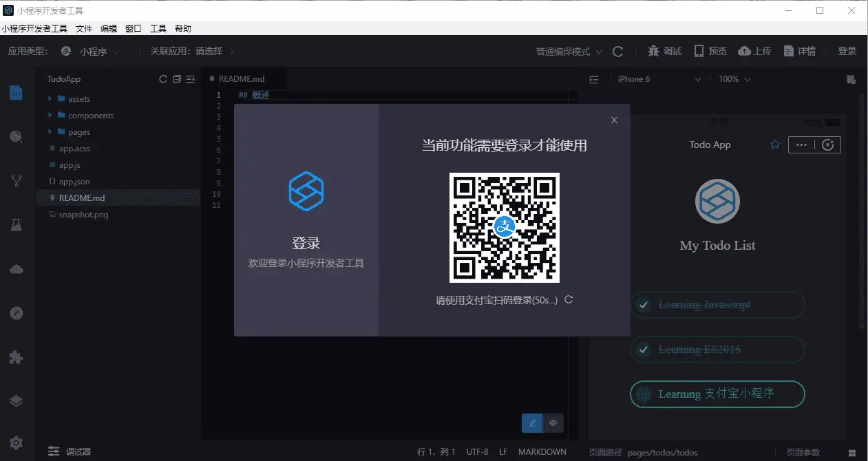Open the 编辑 menu
Screen dimensions: 868x461
tap(109, 29)
